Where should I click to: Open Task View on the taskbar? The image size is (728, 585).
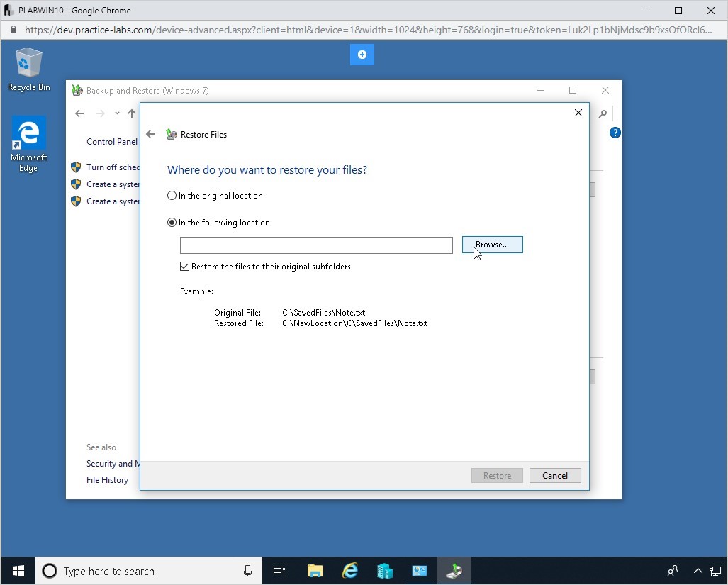pos(279,571)
